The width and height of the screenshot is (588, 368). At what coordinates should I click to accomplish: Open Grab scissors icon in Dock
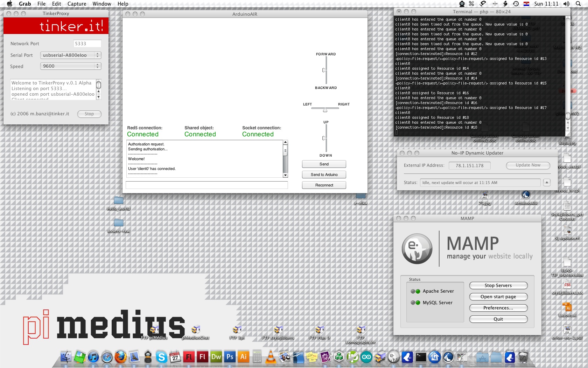coord(462,357)
